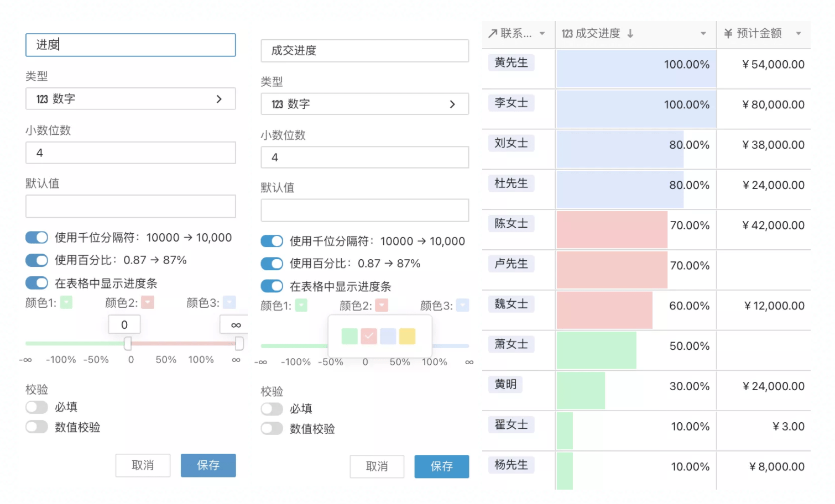Select the 刘女士 contact tag
The image size is (835, 504).
point(512,143)
